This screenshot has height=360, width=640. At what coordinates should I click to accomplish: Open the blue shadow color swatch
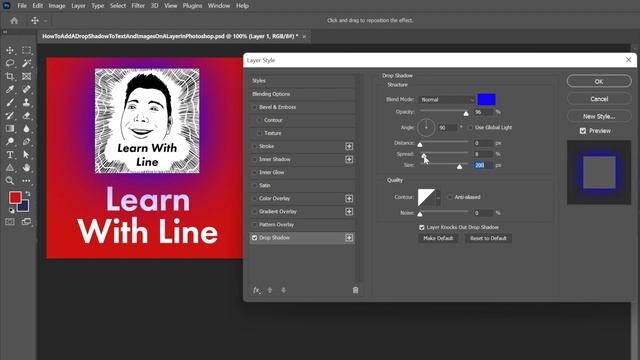click(x=487, y=99)
